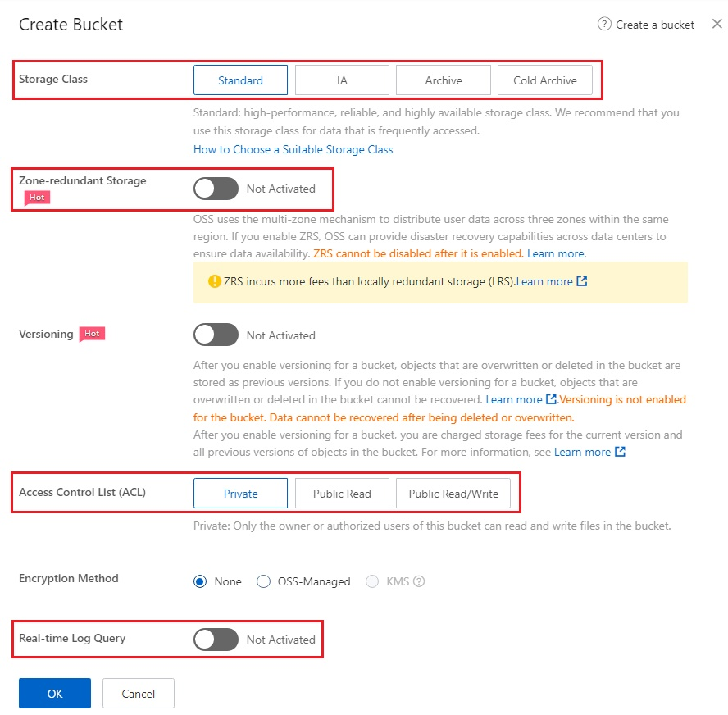Activate Real-time Log Query

click(216, 639)
